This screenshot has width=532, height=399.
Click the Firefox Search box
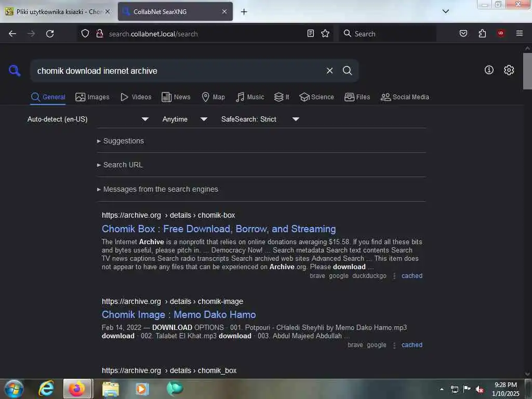click(x=388, y=34)
